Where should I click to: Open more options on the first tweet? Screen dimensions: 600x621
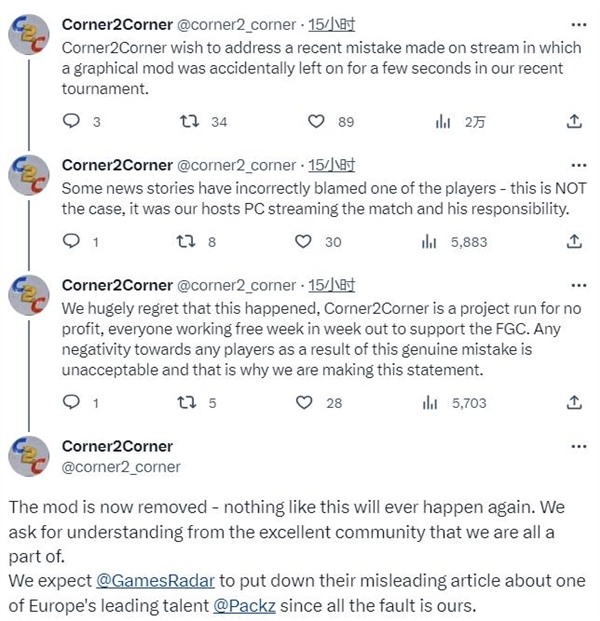click(577, 24)
